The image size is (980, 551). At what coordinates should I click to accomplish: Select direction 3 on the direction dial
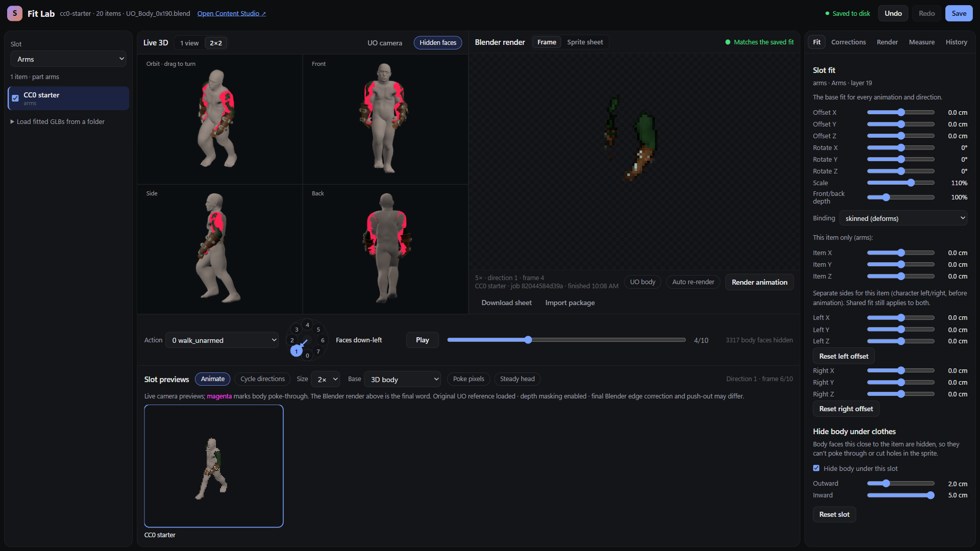pos(297,330)
